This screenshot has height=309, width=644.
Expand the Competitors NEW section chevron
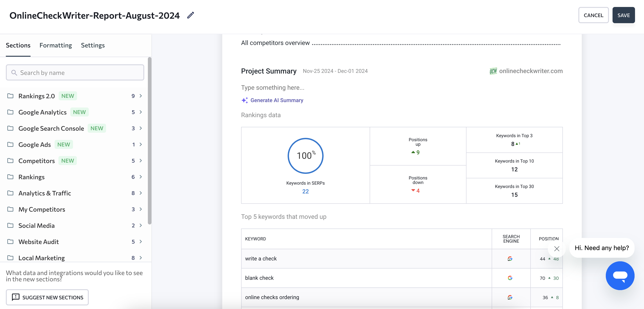point(141,161)
